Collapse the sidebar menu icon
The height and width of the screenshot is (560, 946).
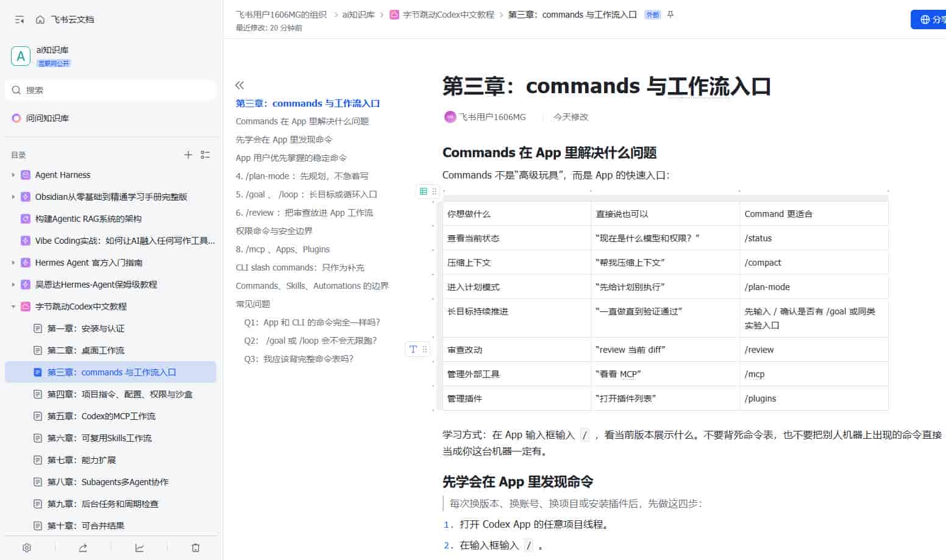point(20,19)
